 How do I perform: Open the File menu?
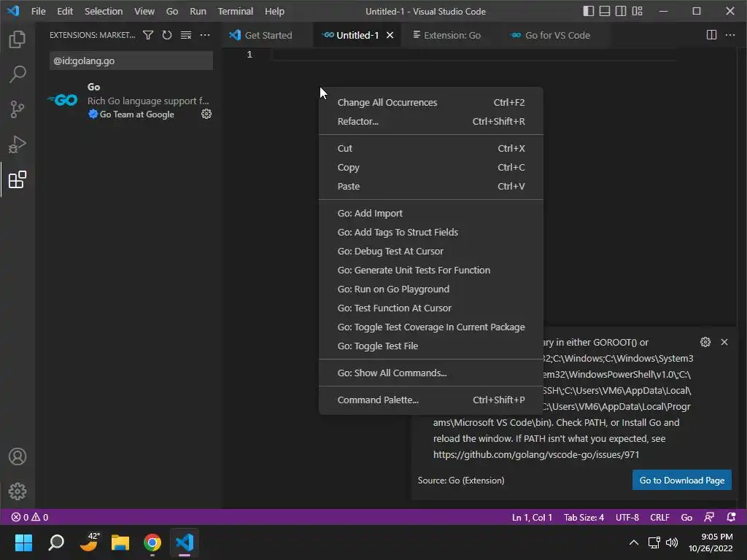click(38, 11)
